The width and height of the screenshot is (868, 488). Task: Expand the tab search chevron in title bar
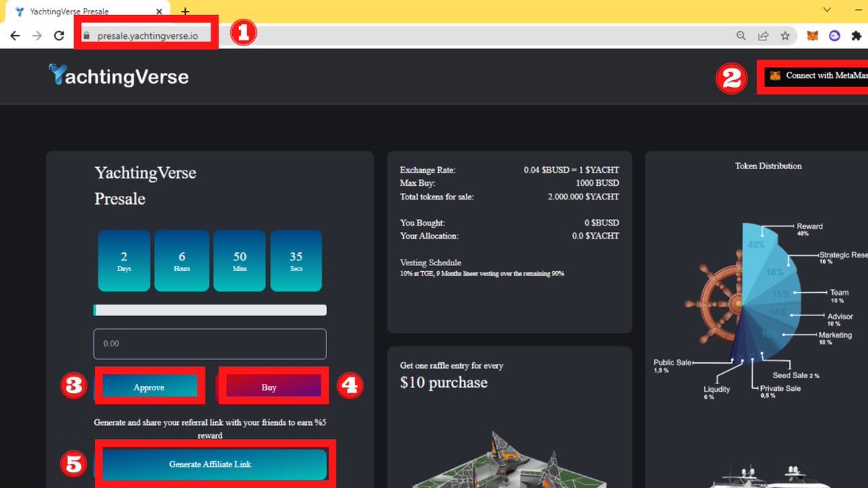point(827,9)
